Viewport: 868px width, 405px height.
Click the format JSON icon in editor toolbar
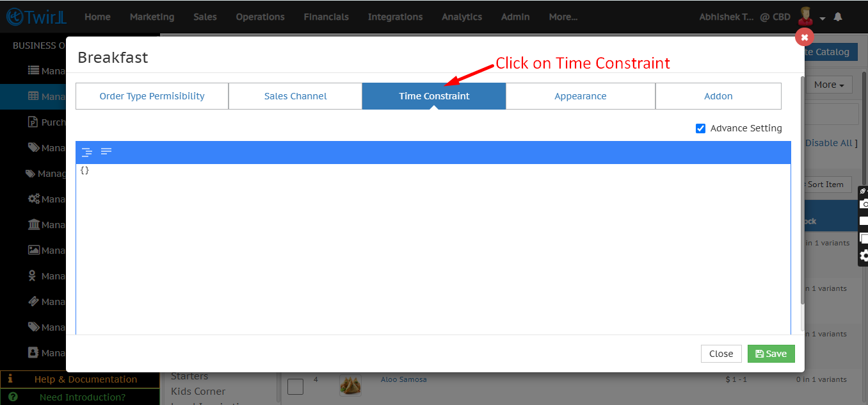(86, 152)
